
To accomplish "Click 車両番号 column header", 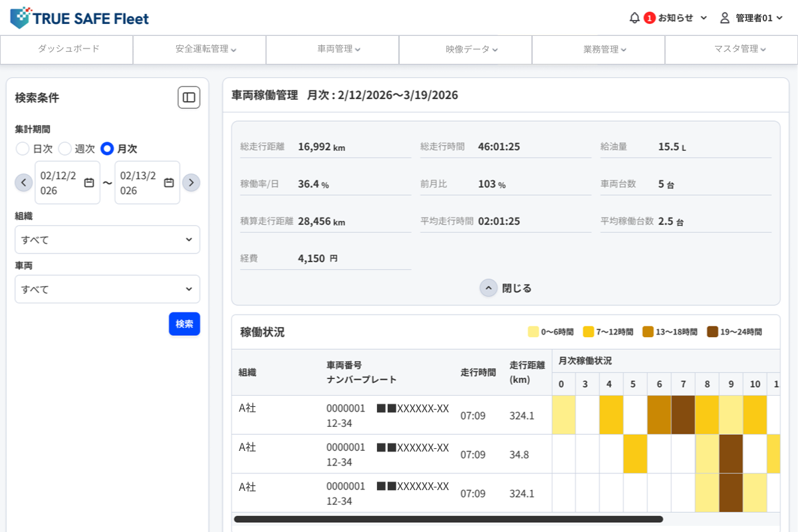I will tap(344, 365).
